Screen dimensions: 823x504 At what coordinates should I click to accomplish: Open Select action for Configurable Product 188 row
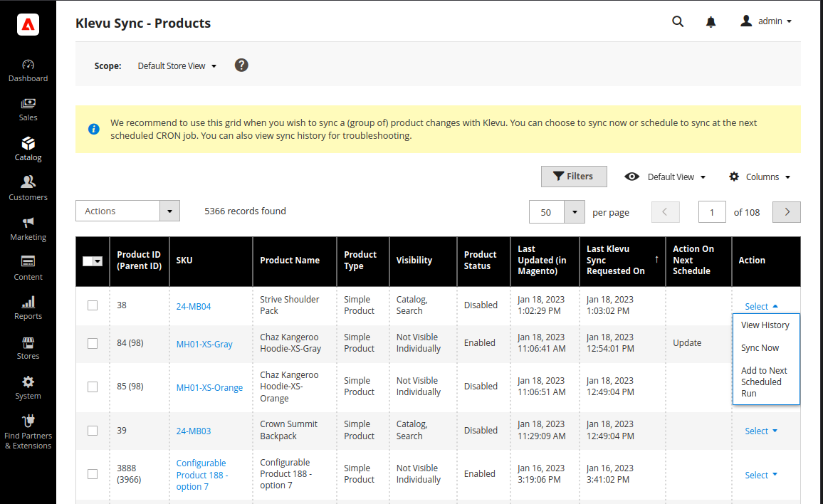[760, 475]
